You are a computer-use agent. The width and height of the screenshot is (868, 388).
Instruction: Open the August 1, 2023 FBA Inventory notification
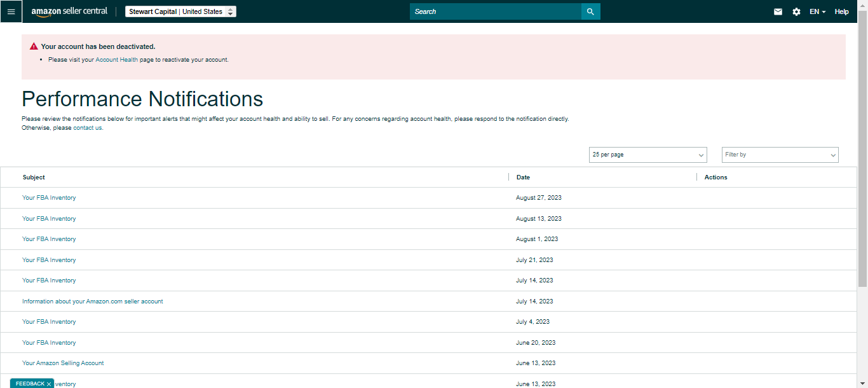[x=49, y=239]
